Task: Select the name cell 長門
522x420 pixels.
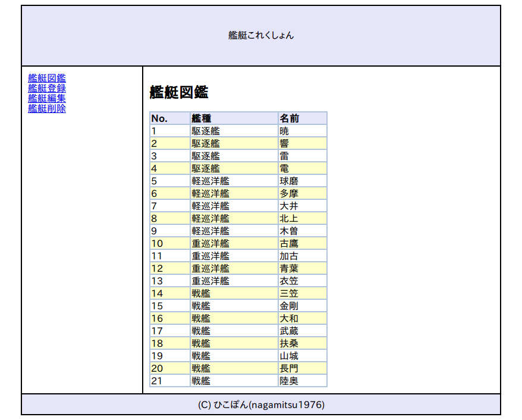Action: click(x=302, y=368)
